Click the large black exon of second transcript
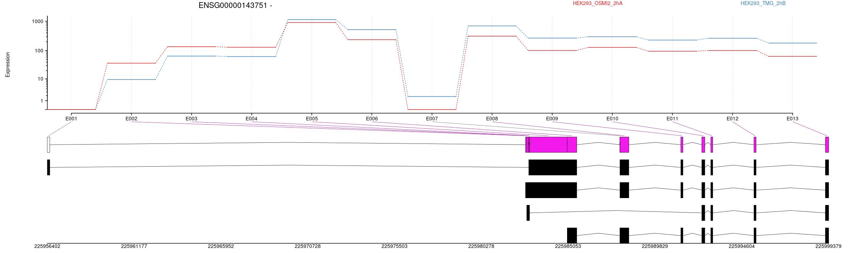868x253 pixels. (551, 190)
